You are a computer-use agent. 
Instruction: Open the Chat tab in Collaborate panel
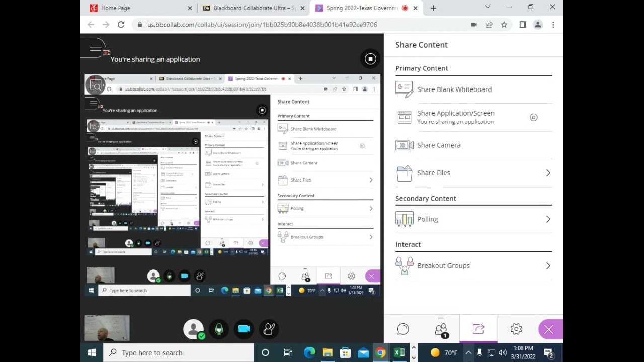pos(403,329)
